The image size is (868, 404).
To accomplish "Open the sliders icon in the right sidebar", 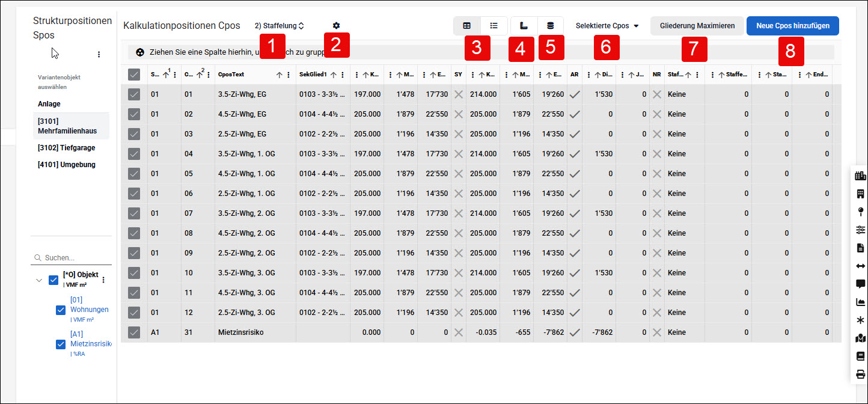I will point(860,230).
